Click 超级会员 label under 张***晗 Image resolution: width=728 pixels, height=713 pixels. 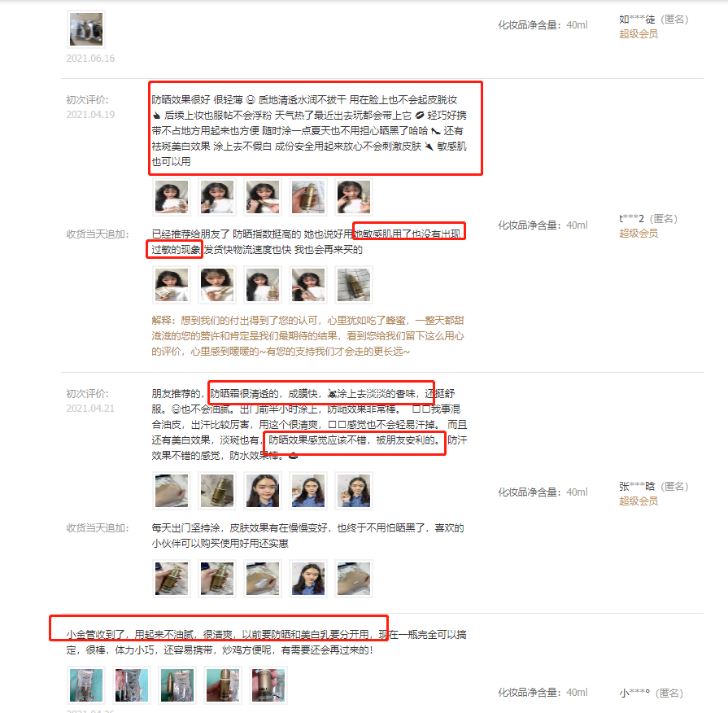pyautogui.click(x=639, y=501)
